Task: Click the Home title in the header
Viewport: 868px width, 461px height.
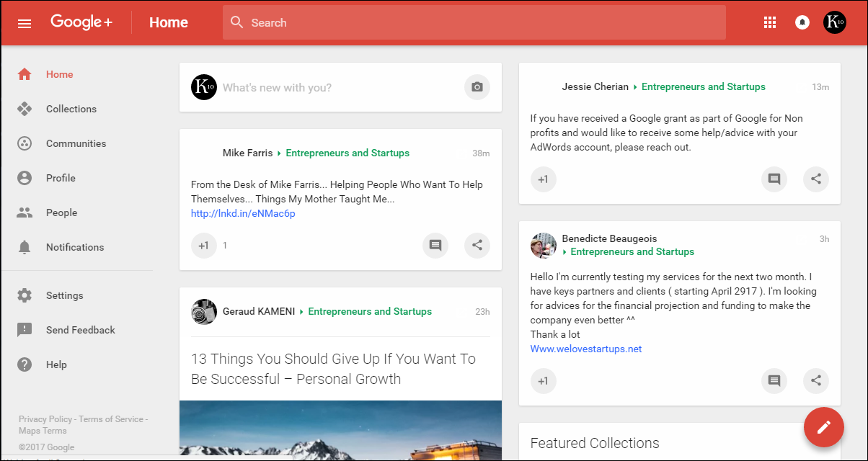Action: [169, 22]
